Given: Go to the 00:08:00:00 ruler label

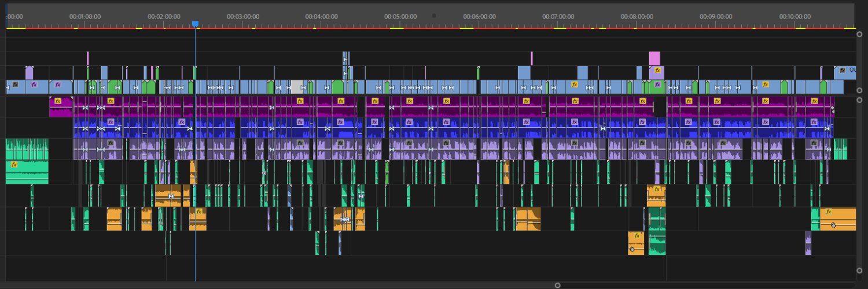Looking at the screenshot, I should point(637,17).
